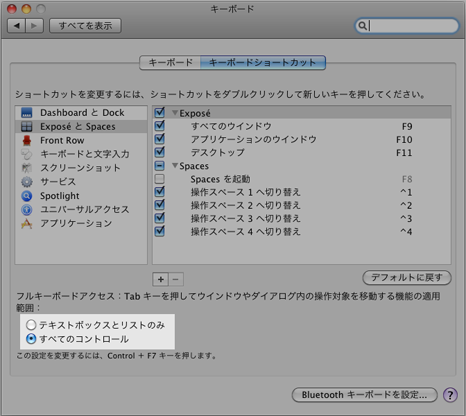Toggle the すべてのウインドウ checkbox
The width and height of the screenshot is (466, 416).
pos(160,126)
